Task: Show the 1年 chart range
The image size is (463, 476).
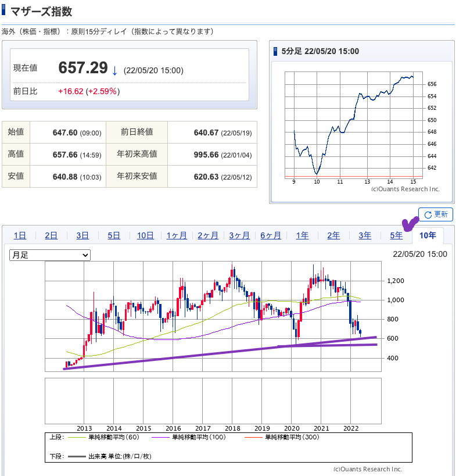Action: point(302,235)
